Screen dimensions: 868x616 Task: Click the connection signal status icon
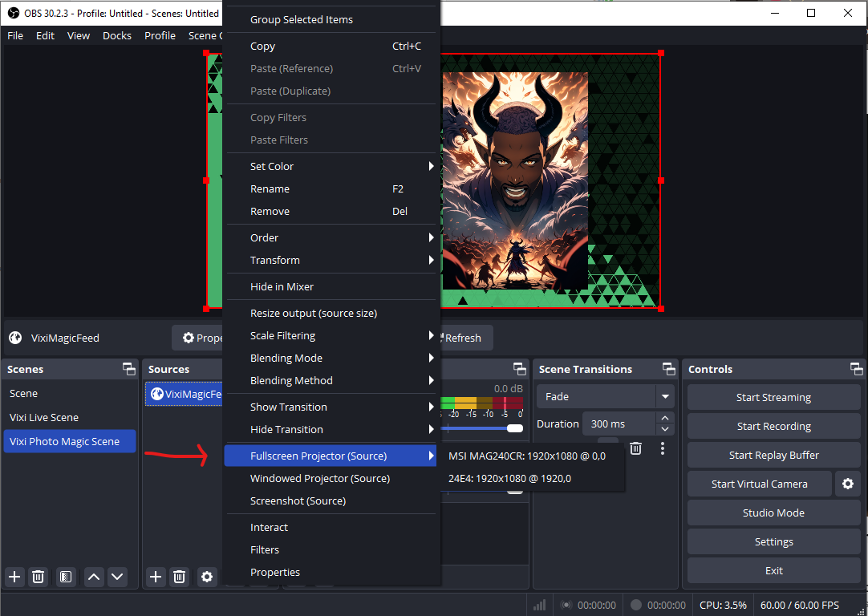point(539,605)
